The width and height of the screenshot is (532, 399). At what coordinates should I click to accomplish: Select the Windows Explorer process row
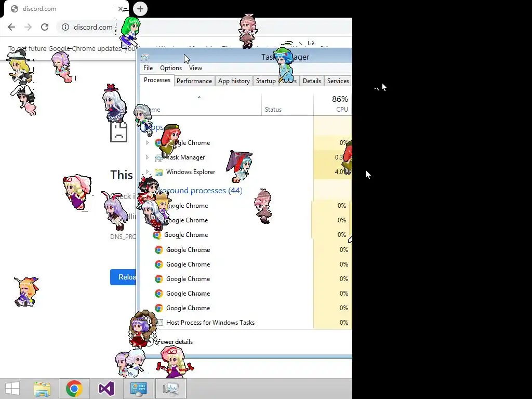click(246, 171)
